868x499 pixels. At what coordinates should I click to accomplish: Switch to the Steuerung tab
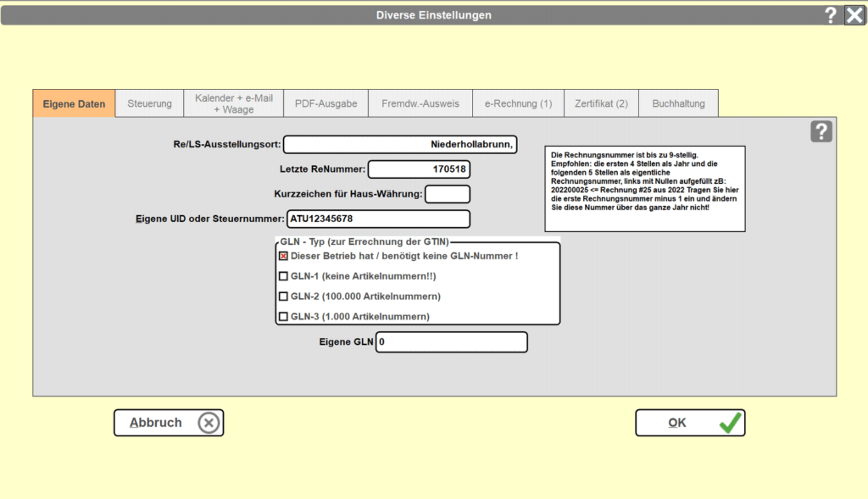point(149,103)
